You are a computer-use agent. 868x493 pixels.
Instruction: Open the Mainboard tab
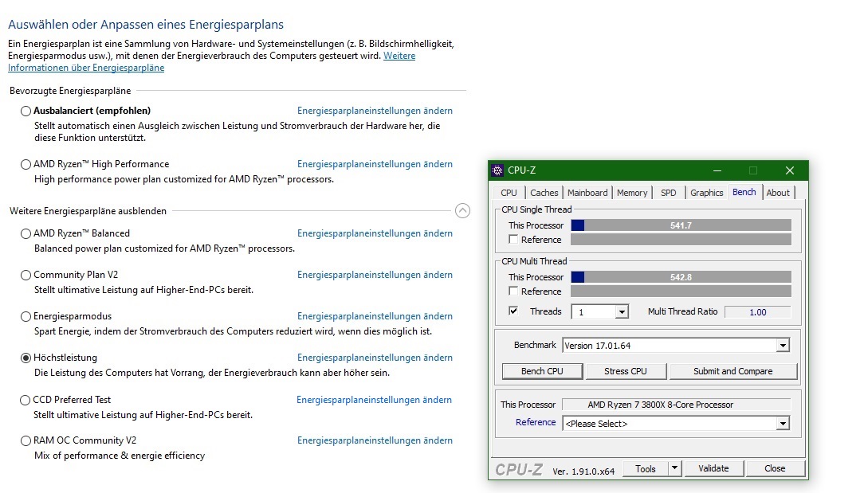pos(587,193)
